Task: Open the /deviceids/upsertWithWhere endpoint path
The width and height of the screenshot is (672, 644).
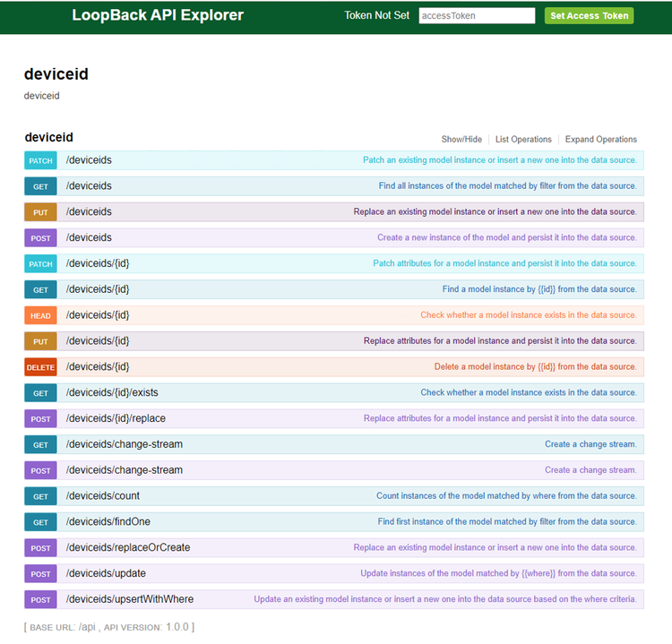Action: point(130,599)
